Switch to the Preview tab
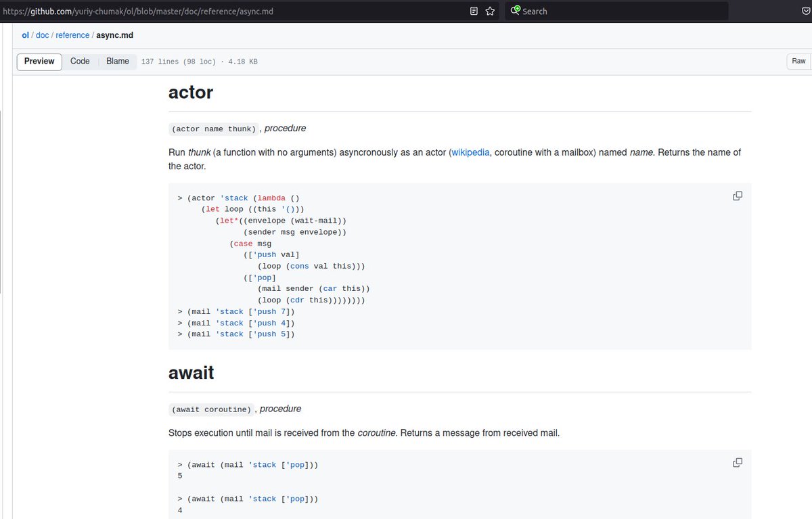The width and height of the screenshot is (812, 519). [x=39, y=62]
